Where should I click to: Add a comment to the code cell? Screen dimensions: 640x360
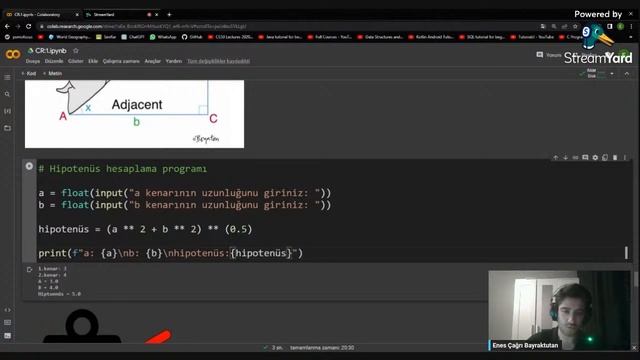tap(585, 158)
